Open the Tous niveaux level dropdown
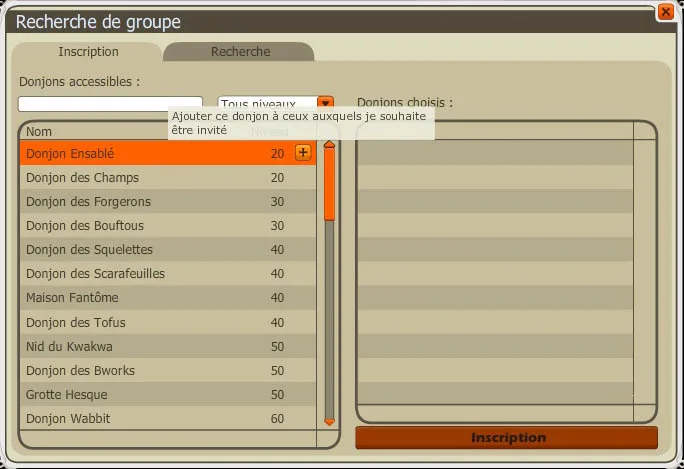This screenshot has height=469, width=684. [325, 103]
